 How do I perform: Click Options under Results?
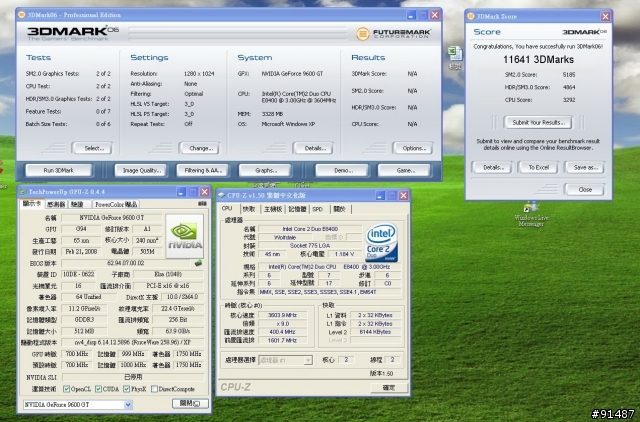click(413, 148)
